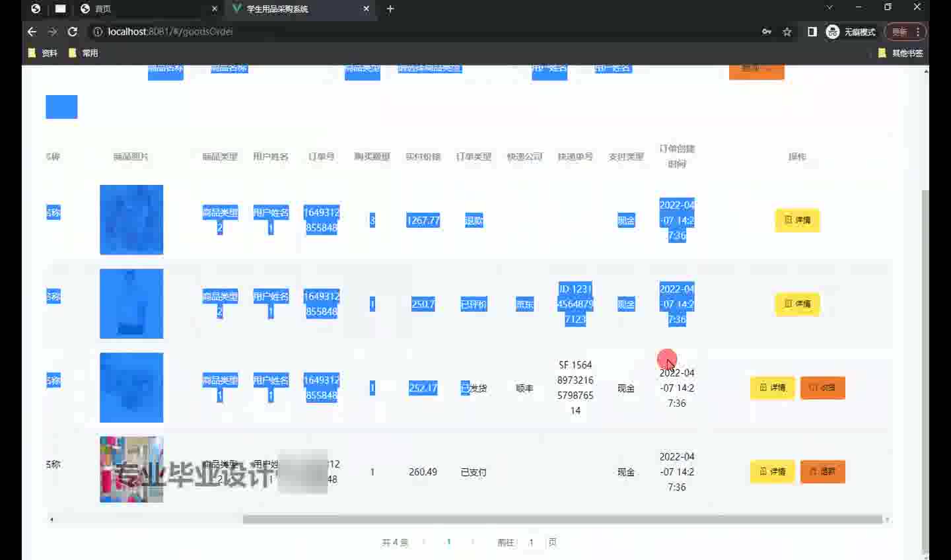This screenshot has width=951, height=560.
Task: Click the 商品图片 column header
Action: [131, 157]
